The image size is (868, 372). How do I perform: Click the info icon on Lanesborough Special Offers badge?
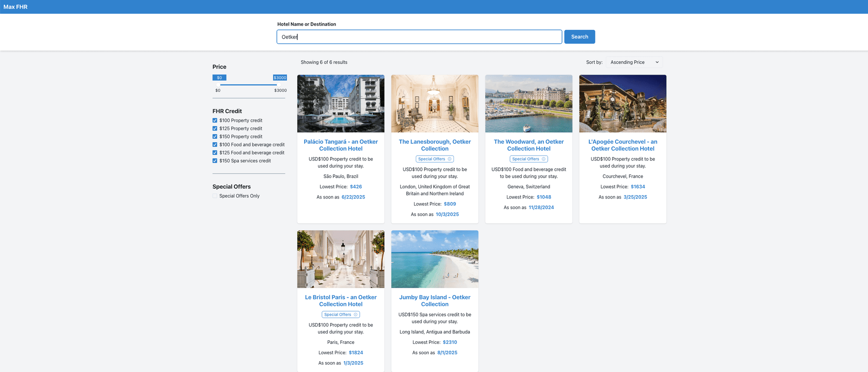[450, 159]
